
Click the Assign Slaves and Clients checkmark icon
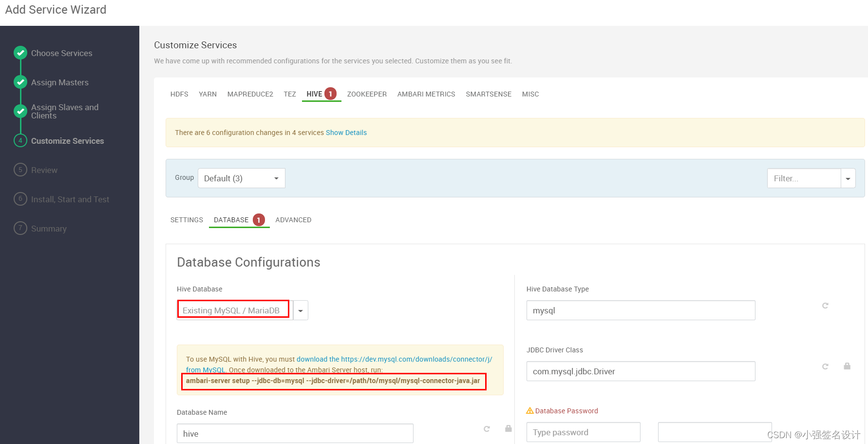click(20, 111)
